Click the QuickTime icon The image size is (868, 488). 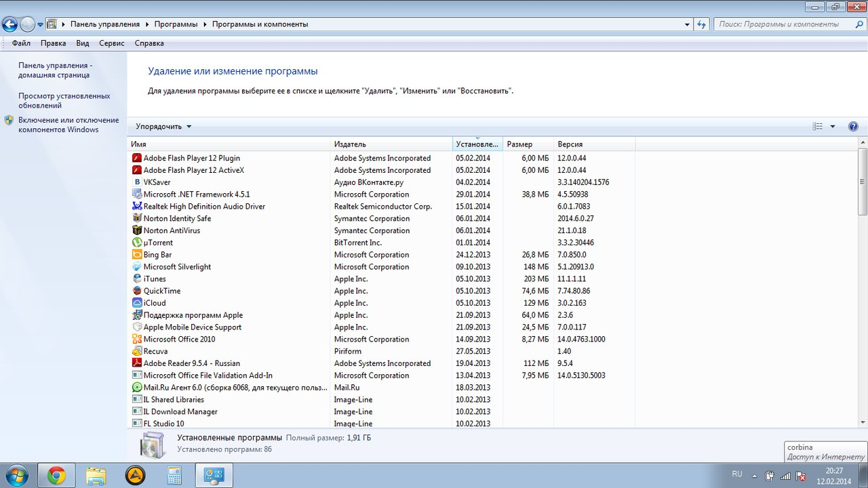coord(137,291)
